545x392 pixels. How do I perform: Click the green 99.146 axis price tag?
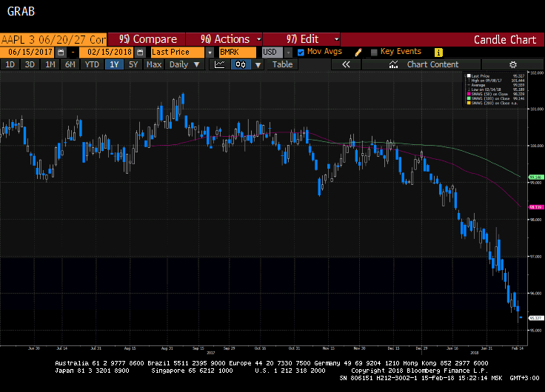tap(535, 178)
